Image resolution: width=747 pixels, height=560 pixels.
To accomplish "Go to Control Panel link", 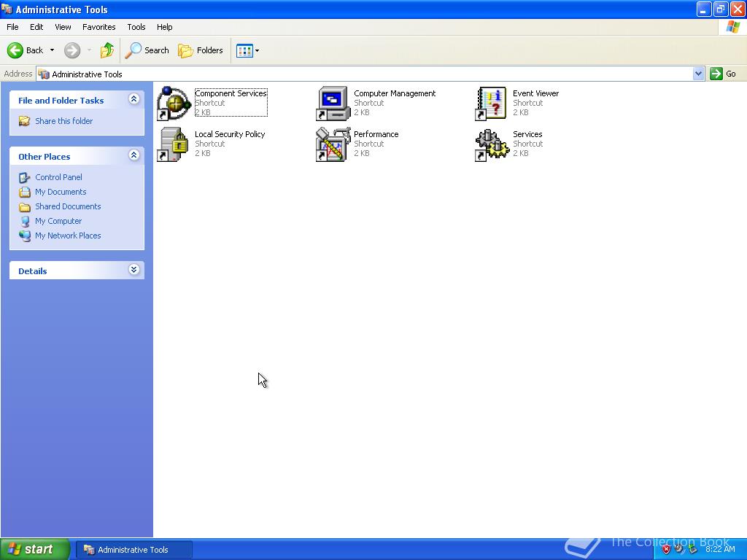I will pyautogui.click(x=58, y=177).
